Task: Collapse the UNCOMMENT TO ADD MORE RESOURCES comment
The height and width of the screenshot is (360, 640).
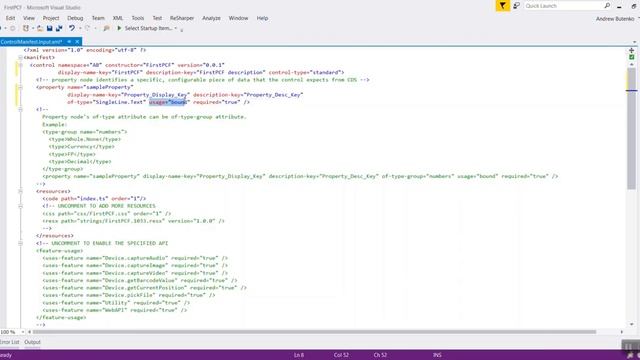Action: (x=20, y=206)
